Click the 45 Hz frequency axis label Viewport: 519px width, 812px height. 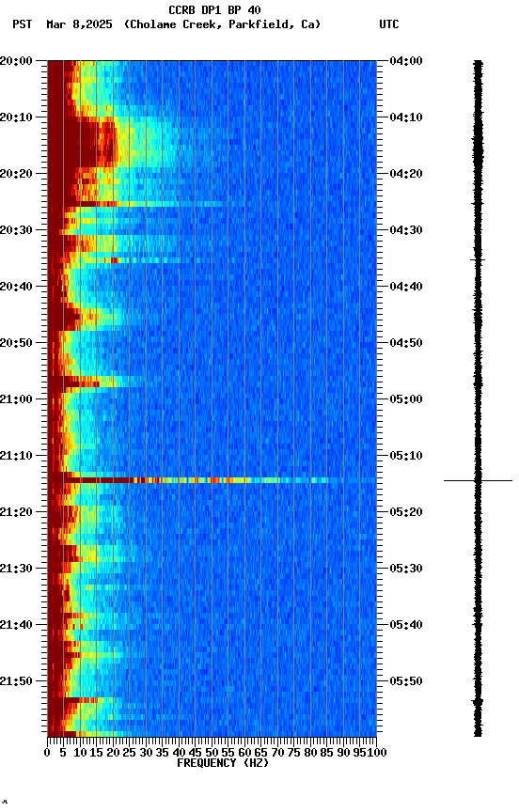196,754
